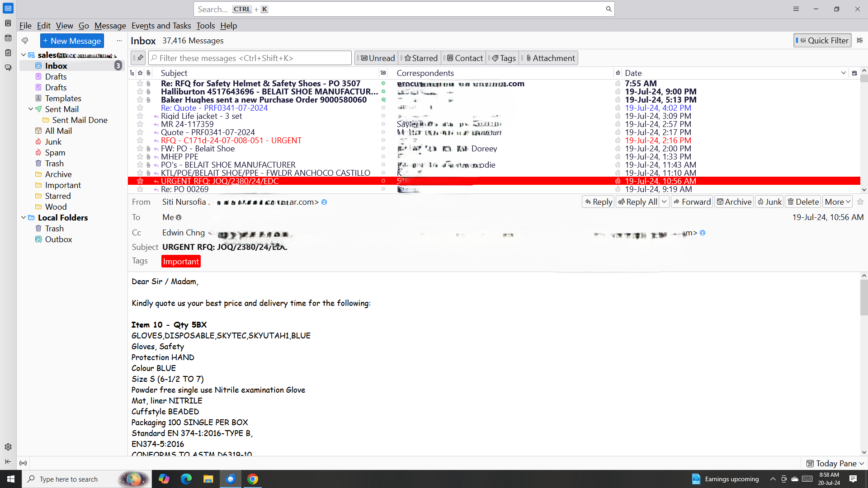Click the Forward button

click(692, 202)
